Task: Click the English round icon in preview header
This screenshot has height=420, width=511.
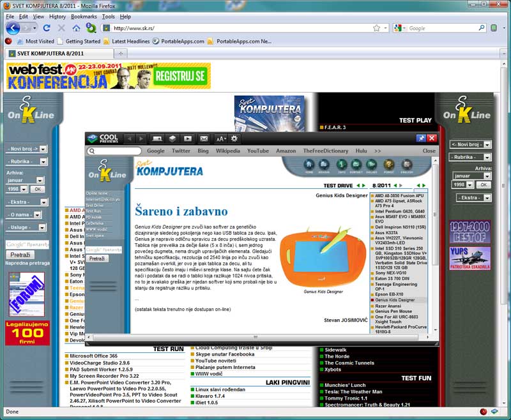Action: pos(406,165)
